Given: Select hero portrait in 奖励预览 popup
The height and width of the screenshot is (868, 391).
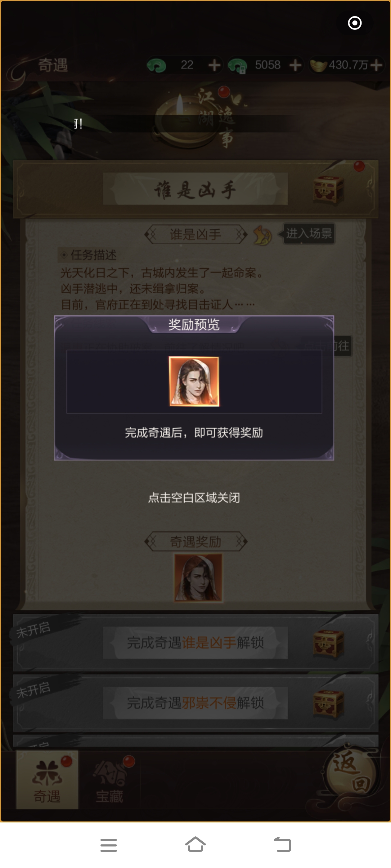Looking at the screenshot, I should (194, 381).
